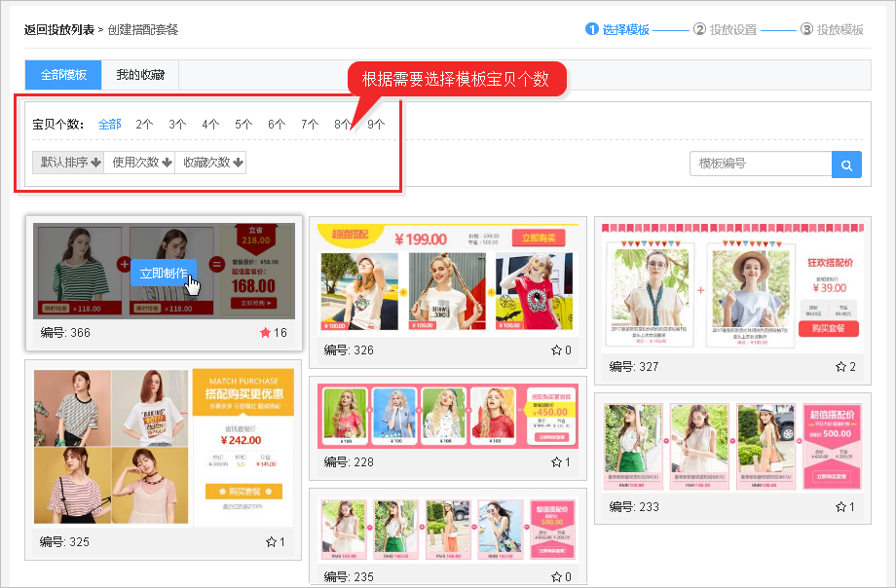Screen dimensions: 896x588
Task: Filter templates with 9个 items
Action: coord(376,124)
